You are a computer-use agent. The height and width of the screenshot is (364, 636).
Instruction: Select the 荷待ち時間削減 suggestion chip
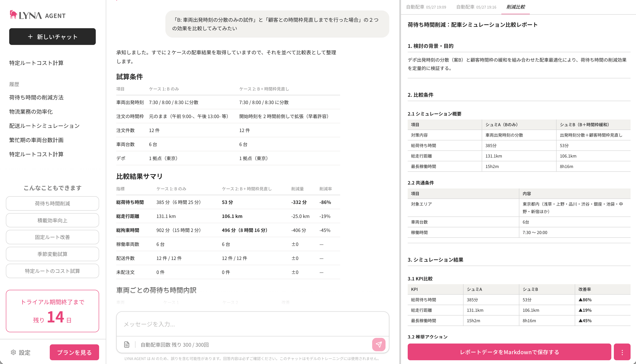52,204
